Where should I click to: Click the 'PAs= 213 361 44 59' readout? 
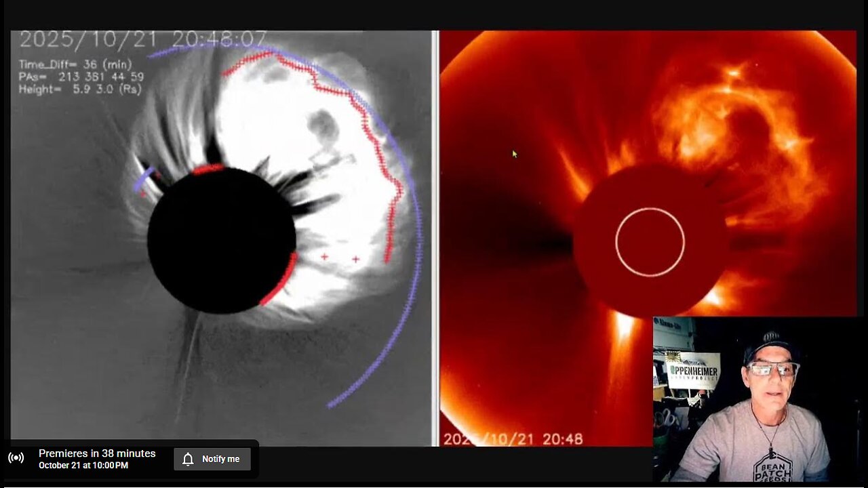point(81,77)
